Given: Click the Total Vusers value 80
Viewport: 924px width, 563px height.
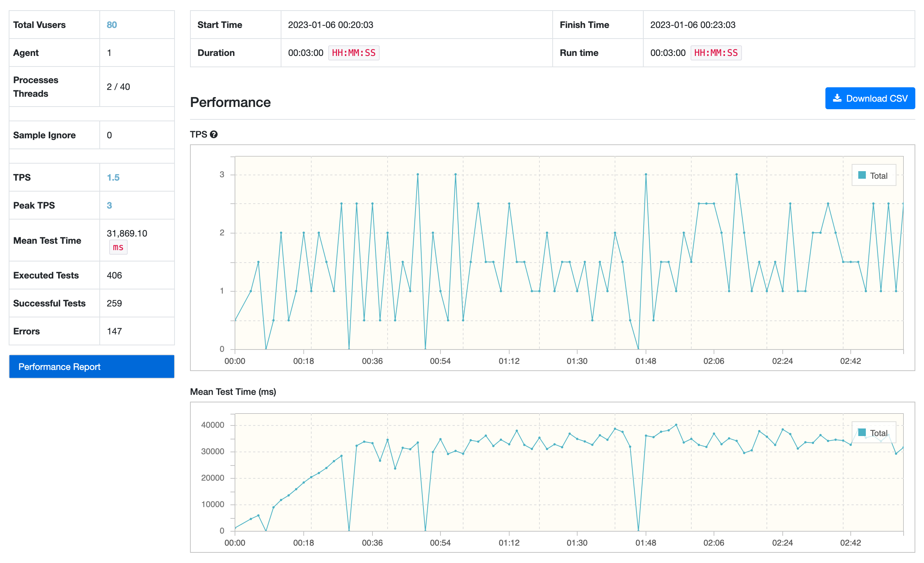Looking at the screenshot, I should 112,25.
